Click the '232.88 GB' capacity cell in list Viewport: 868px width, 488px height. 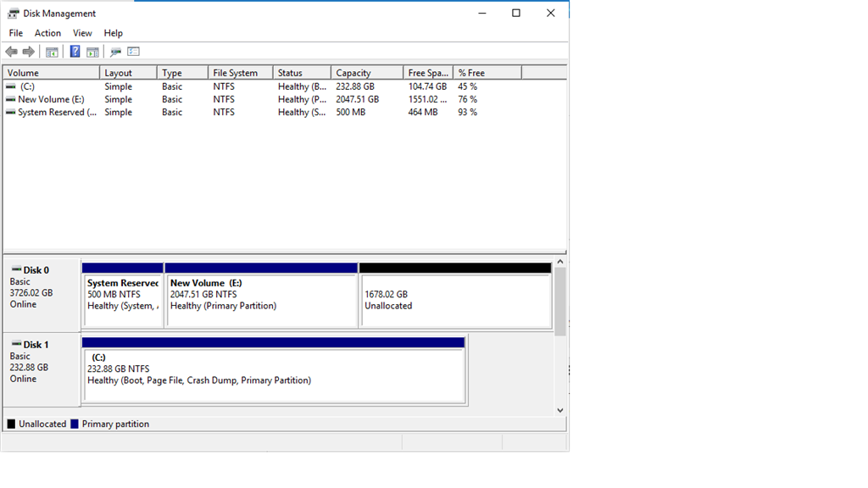coord(355,86)
